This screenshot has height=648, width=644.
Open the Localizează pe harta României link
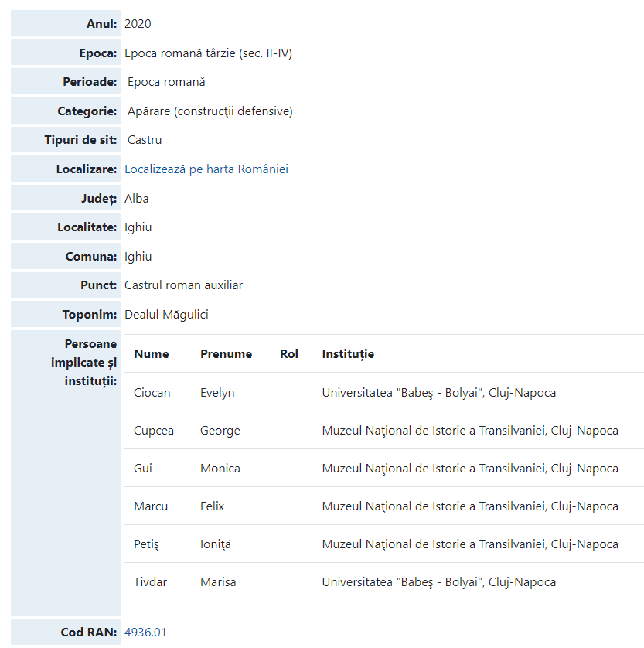click(x=206, y=169)
